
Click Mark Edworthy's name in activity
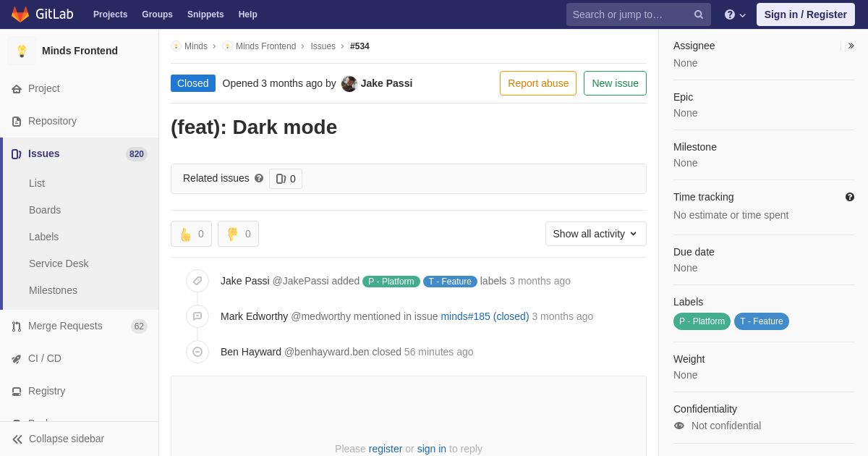(x=255, y=316)
